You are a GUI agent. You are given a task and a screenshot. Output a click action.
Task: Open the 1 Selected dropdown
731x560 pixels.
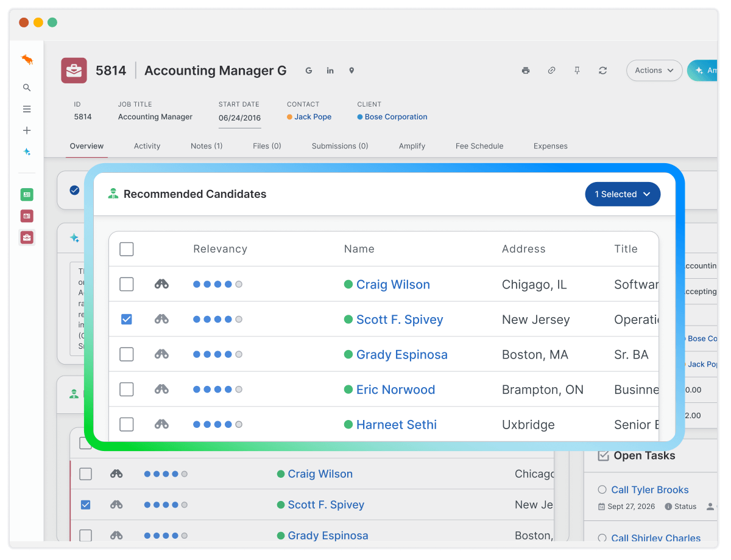(623, 194)
